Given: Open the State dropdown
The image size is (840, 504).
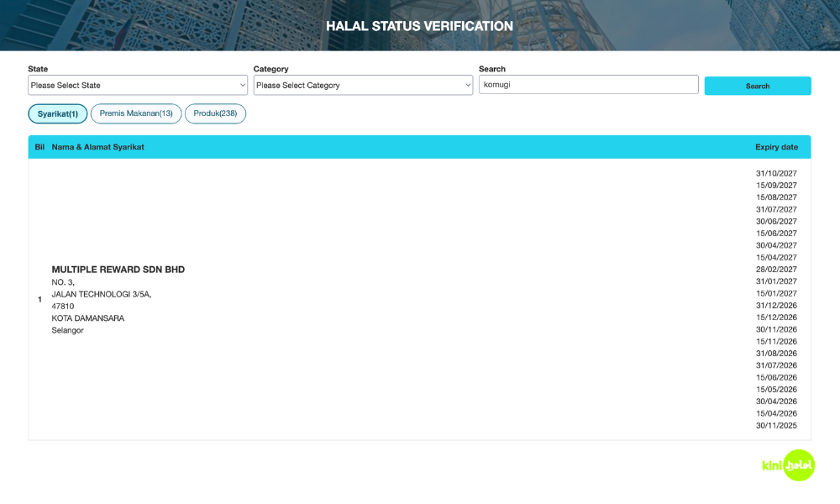Looking at the screenshot, I should click(137, 85).
